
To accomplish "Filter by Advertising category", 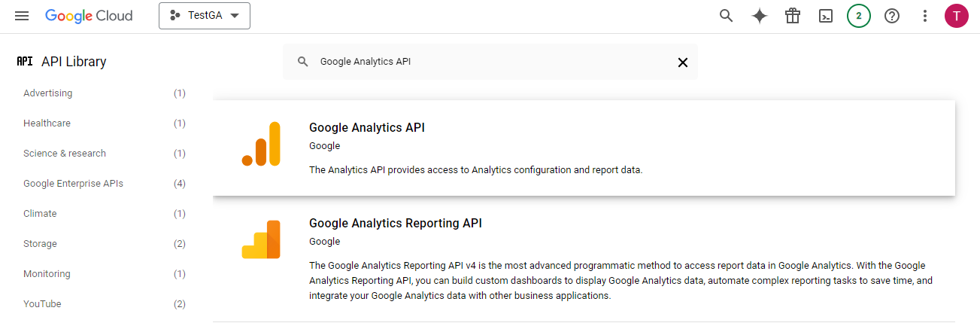I will (48, 93).
